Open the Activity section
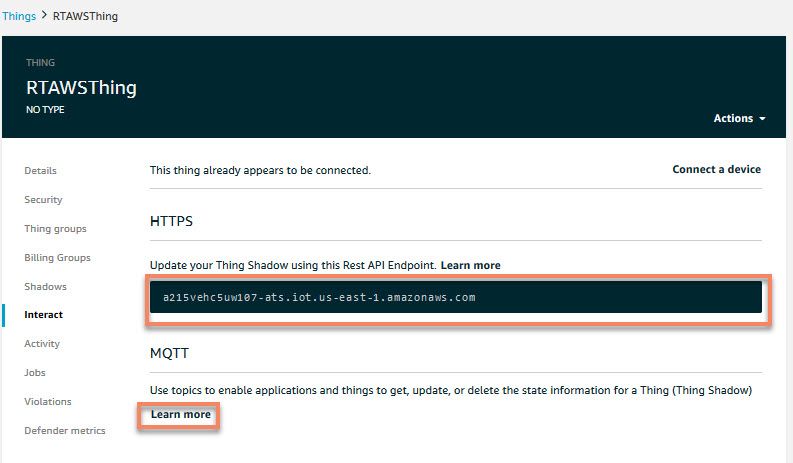 tap(42, 344)
